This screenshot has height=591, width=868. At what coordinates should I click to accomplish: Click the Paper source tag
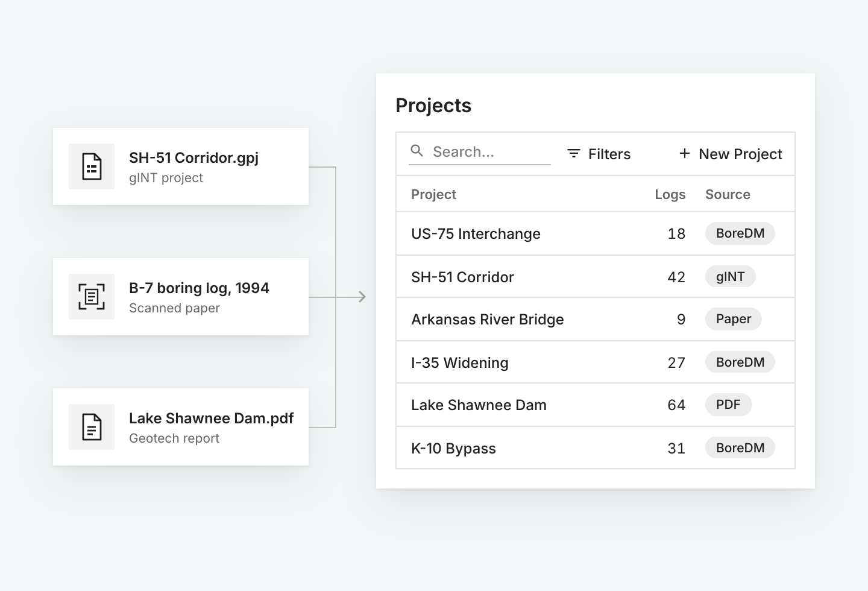734,319
